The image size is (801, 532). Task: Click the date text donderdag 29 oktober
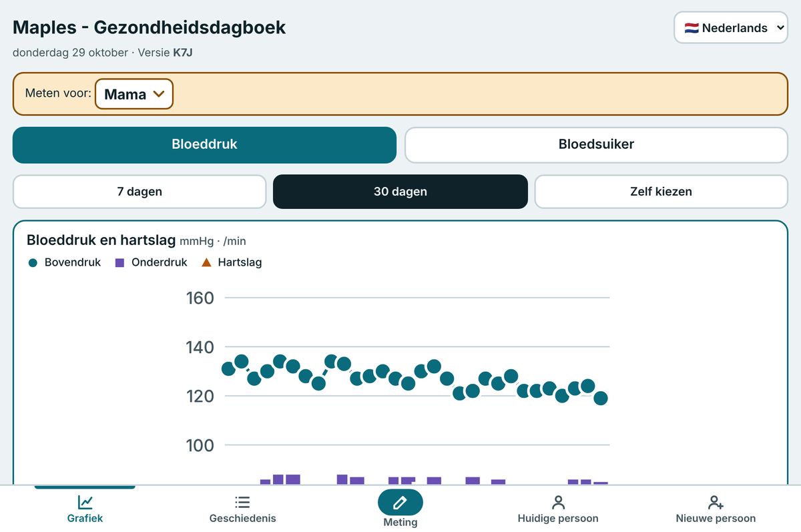(x=71, y=53)
